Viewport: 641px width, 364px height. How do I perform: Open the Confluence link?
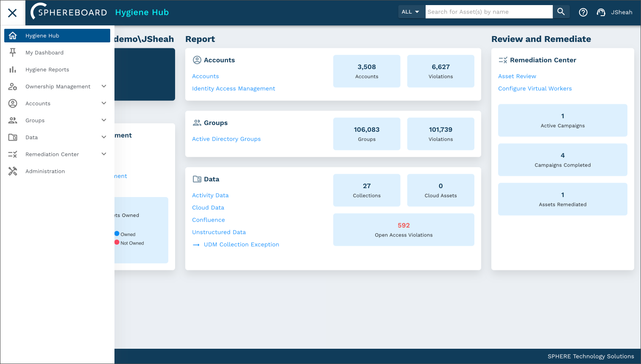pyautogui.click(x=209, y=220)
